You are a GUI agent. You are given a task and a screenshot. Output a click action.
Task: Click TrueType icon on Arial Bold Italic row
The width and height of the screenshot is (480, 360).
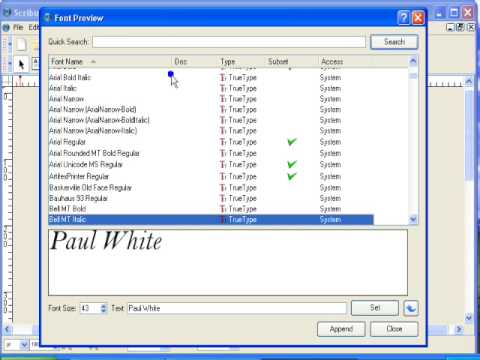[x=223, y=78]
